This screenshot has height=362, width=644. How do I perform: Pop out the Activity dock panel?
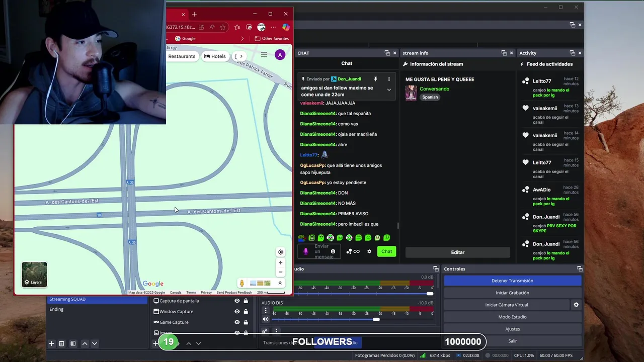(572, 53)
